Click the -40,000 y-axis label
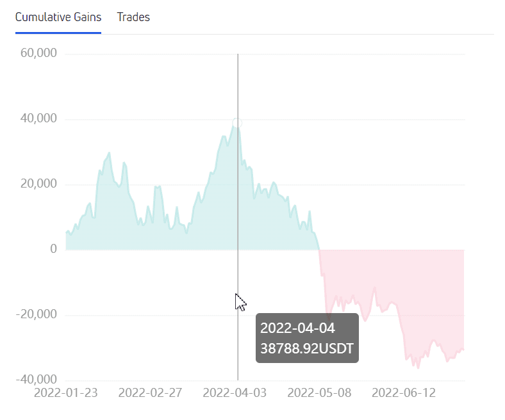This screenshot has height=420, width=505. point(37,380)
